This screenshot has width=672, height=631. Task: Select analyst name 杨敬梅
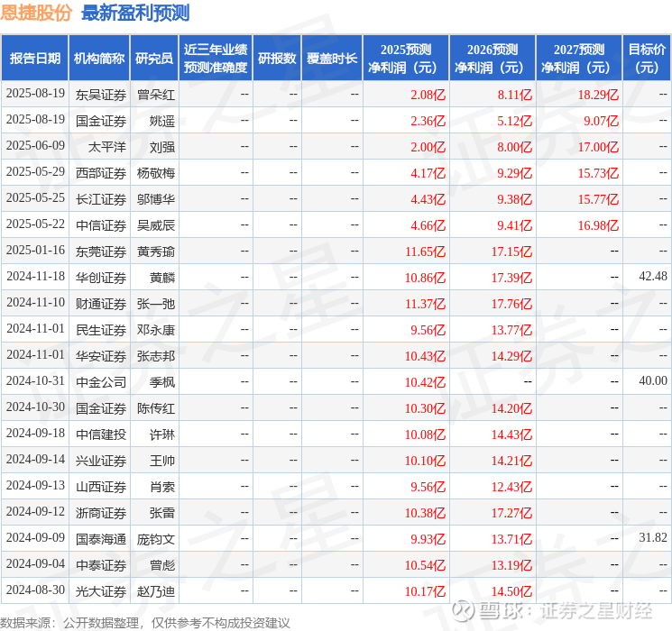[x=156, y=173]
